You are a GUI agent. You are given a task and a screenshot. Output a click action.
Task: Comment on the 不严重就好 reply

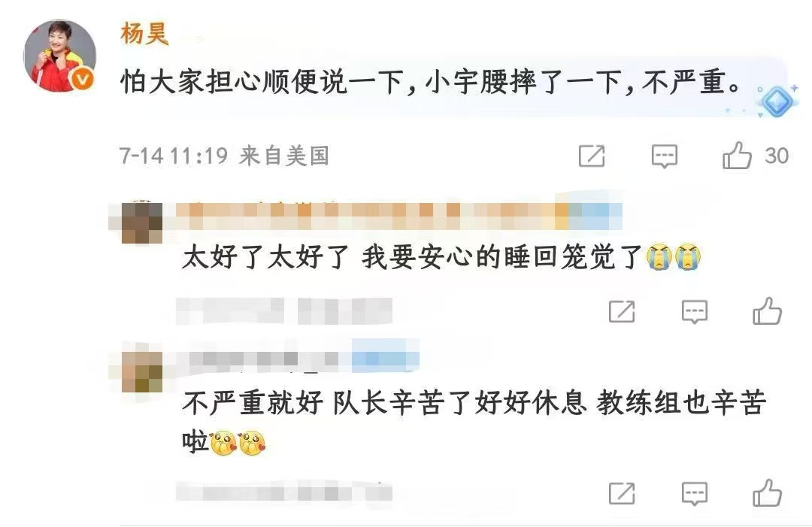(695, 494)
